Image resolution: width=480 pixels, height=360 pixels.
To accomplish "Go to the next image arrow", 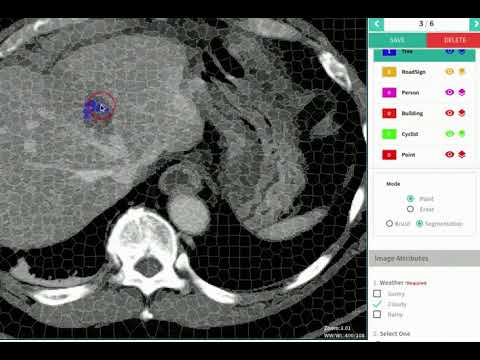I will coord(475,24).
